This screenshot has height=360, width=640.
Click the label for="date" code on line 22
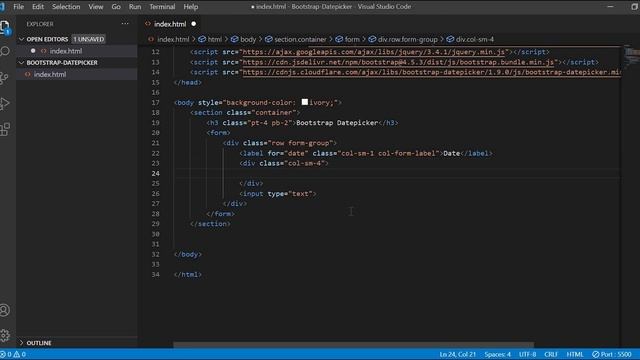point(366,153)
